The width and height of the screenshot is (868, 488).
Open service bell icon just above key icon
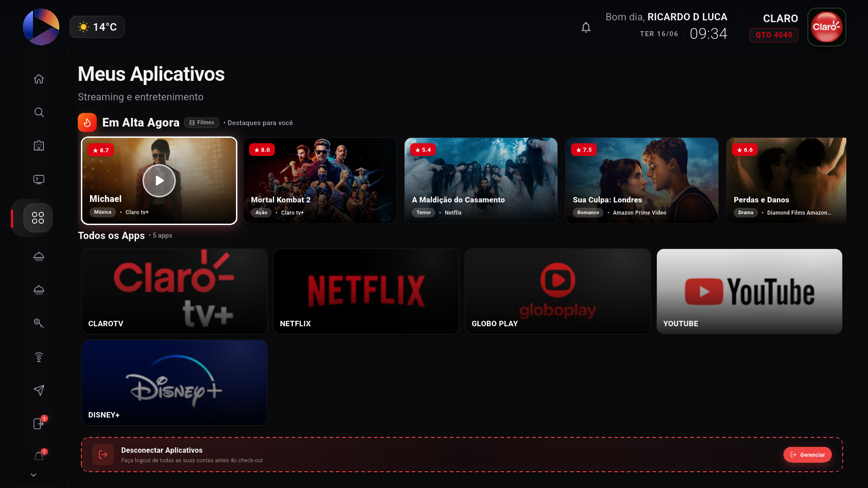39,290
